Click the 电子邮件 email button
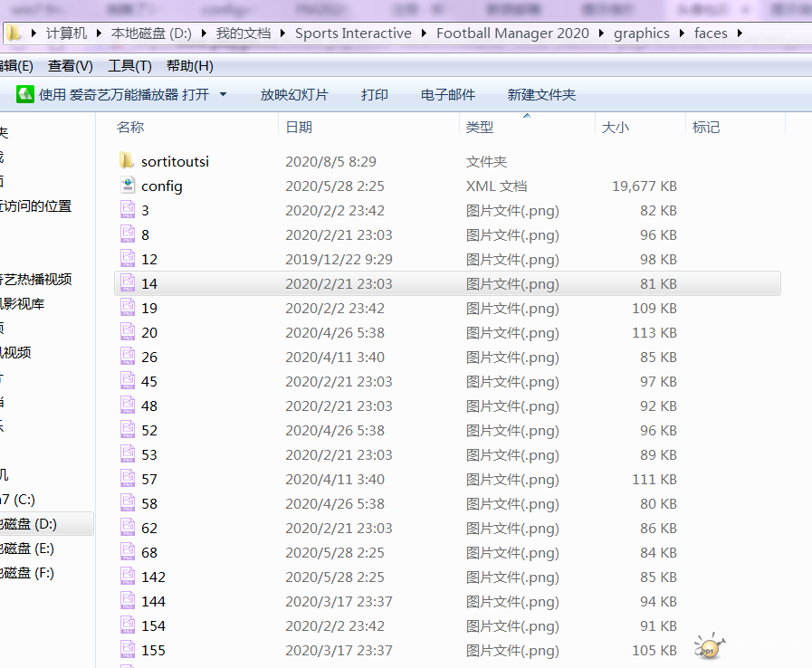 pos(448,94)
